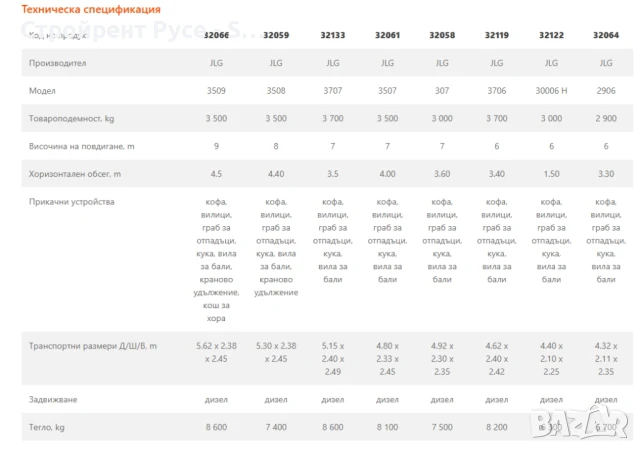This screenshot has width=640, height=451.
Task: Select product code 32133 column header
Action: [x=333, y=35]
